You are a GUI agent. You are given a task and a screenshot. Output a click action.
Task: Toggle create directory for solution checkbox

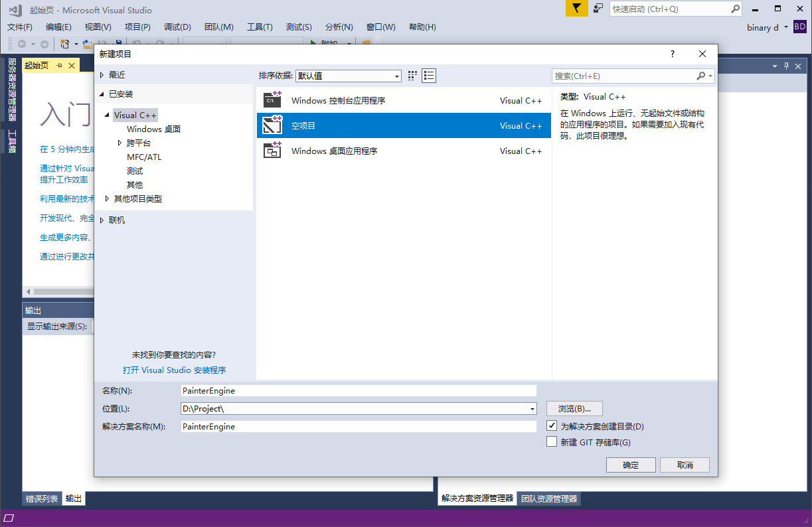click(552, 425)
